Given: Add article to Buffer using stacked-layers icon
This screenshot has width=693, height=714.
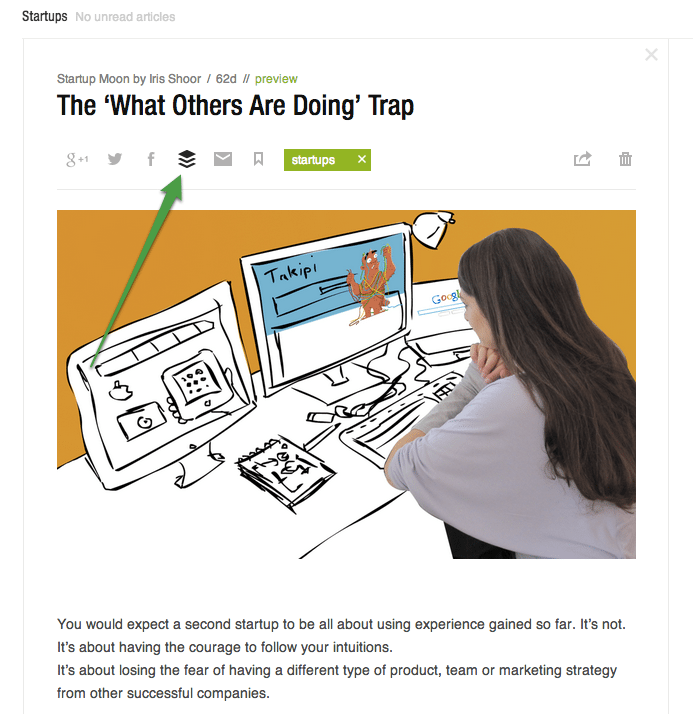Looking at the screenshot, I should (x=187, y=159).
